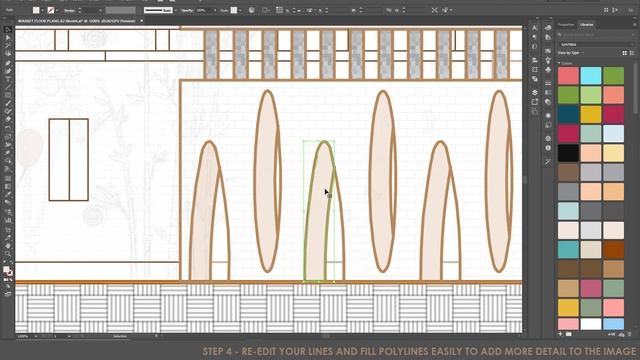Select the Direct Selection tool
The width and height of the screenshot is (640, 360).
click(x=8, y=38)
